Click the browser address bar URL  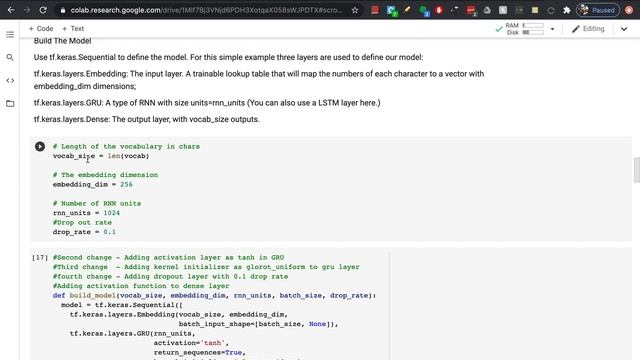pyautogui.click(x=206, y=10)
